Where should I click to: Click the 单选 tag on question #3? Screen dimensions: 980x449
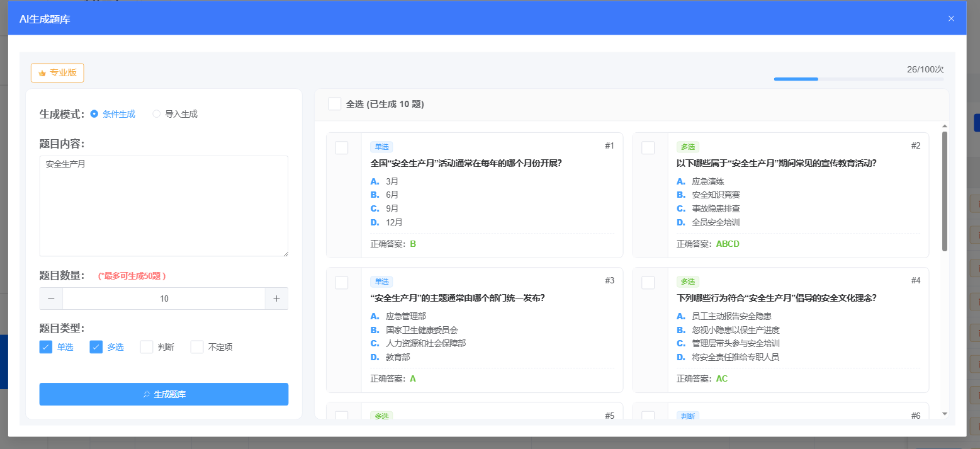click(381, 281)
